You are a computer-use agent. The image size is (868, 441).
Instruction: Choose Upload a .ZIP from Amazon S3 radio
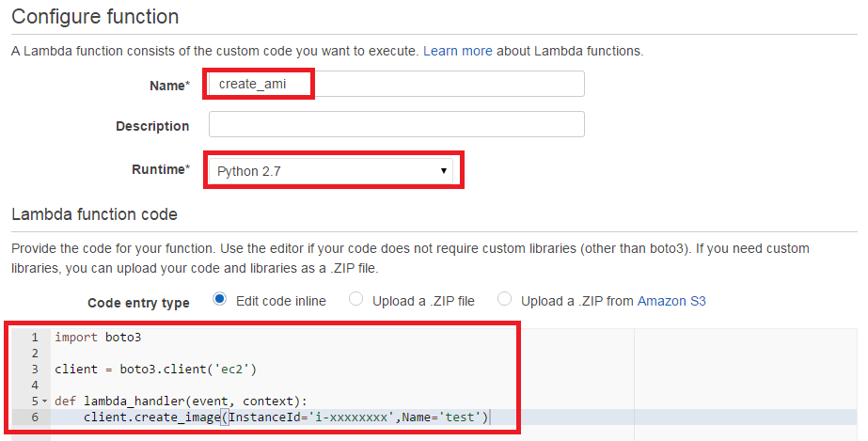tap(504, 299)
